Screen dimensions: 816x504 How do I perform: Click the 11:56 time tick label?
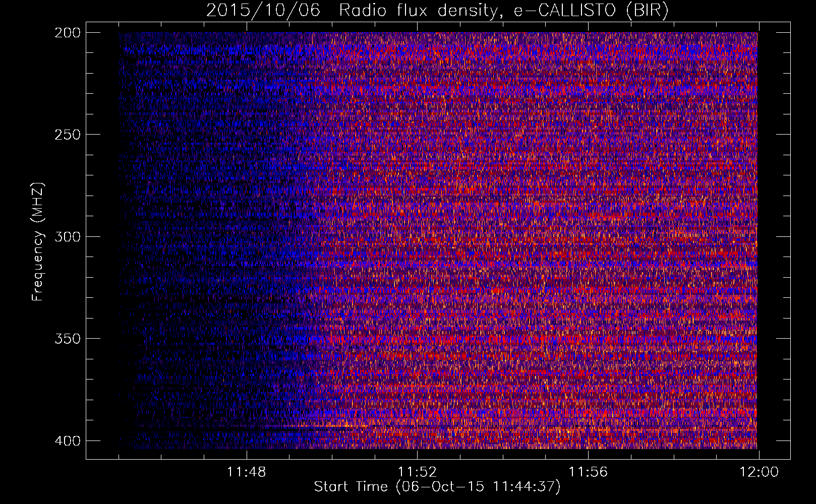click(588, 472)
